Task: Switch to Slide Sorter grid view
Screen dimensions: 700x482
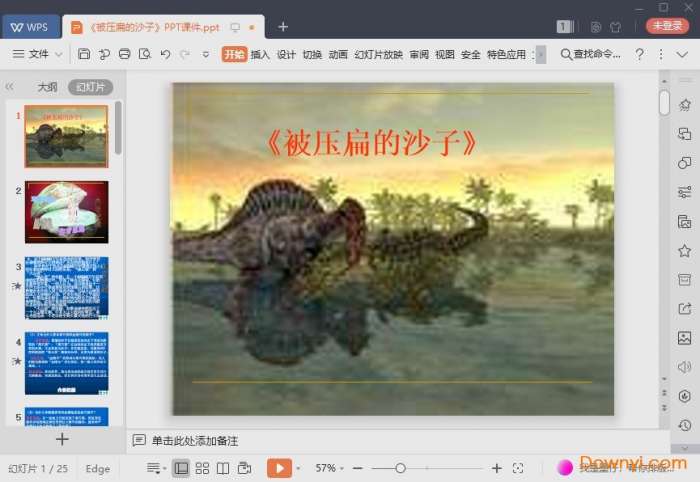Action: coord(202,468)
